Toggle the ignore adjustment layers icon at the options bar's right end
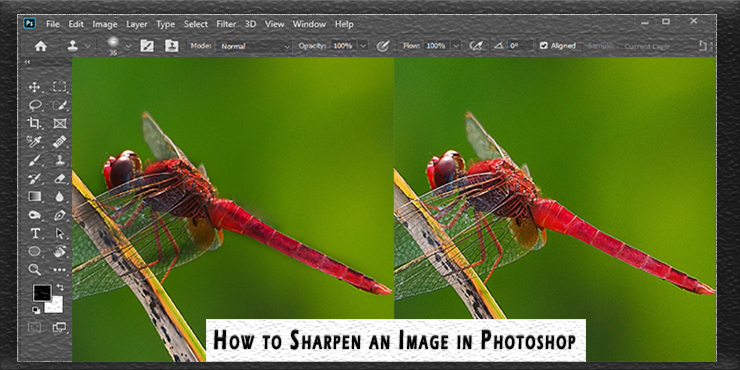This screenshot has height=370, width=740. coord(703,46)
